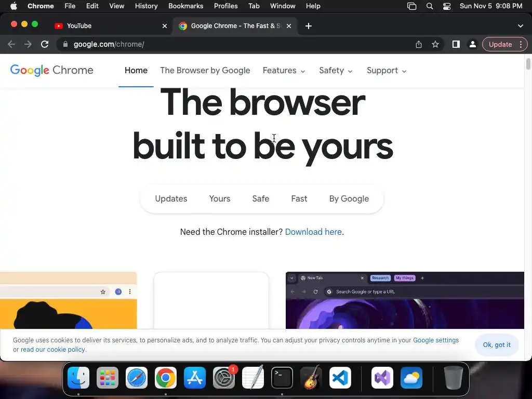Open The Browser by Google page
Viewport: 532px width, 399px height.
click(x=205, y=70)
